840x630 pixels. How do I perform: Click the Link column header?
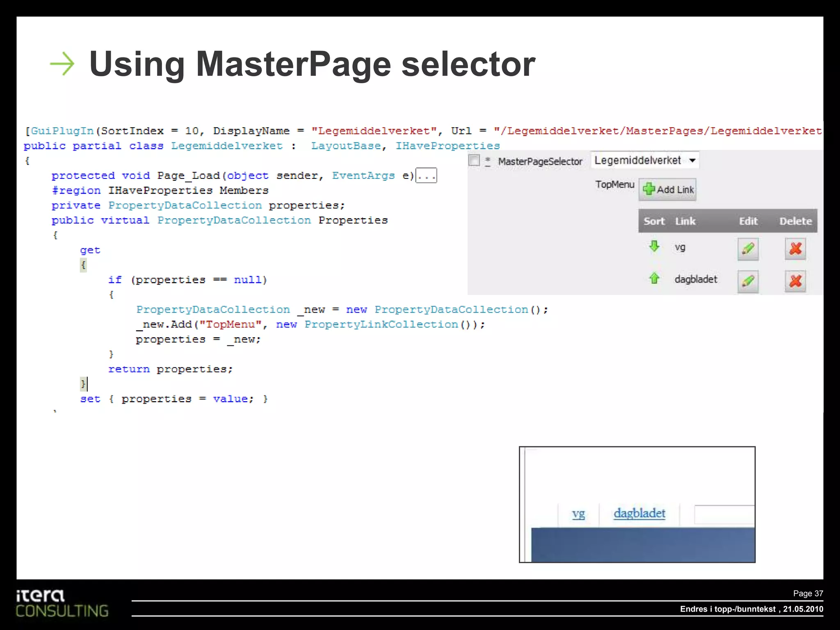685,221
